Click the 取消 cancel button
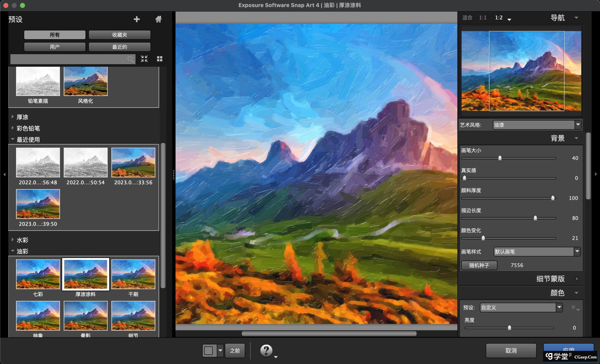 coord(511,351)
